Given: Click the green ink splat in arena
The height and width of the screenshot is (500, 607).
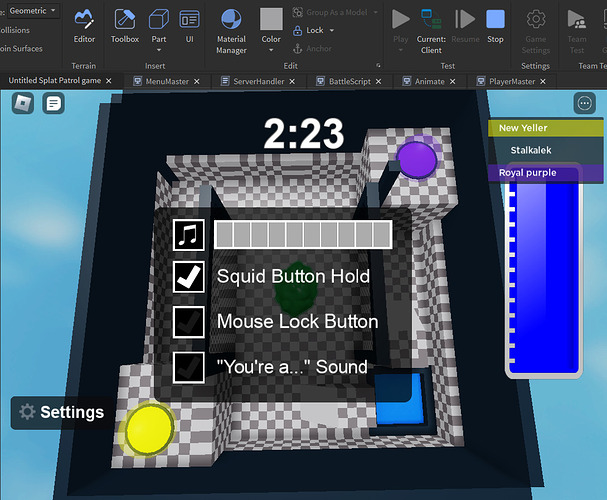Looking at the screenshot, I should pyautogui.click(x=295, y=291).
